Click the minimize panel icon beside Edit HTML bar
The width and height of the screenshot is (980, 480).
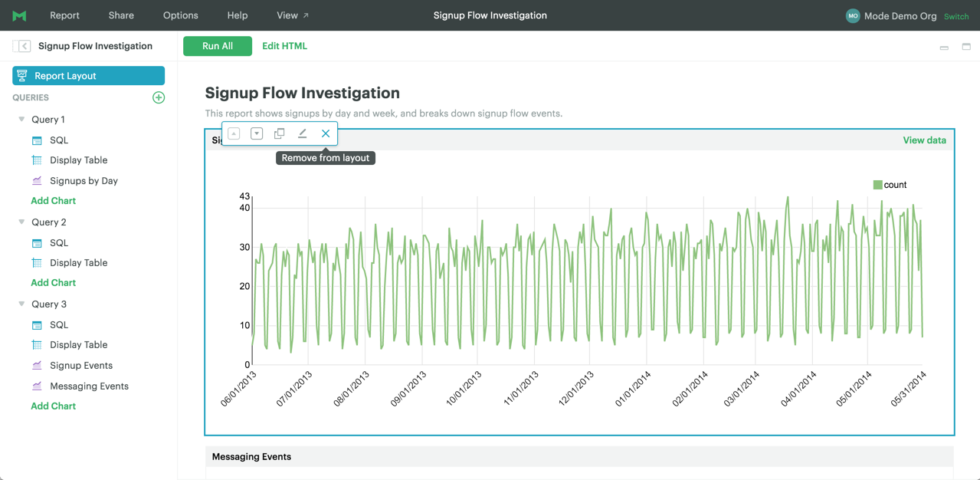(x=944, y=47)
